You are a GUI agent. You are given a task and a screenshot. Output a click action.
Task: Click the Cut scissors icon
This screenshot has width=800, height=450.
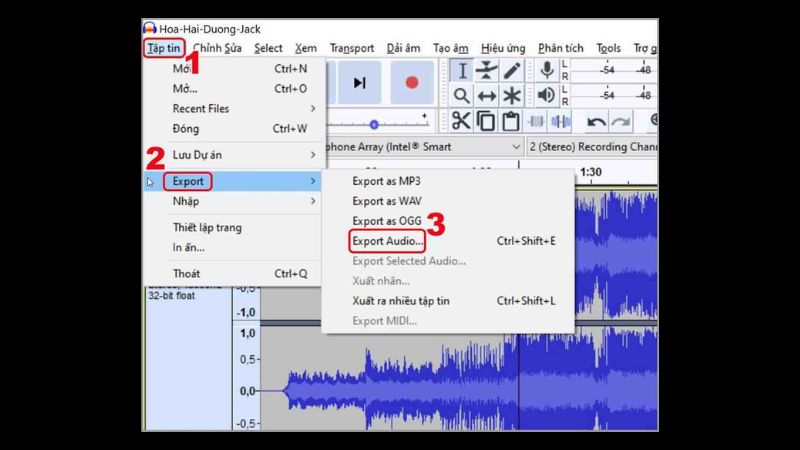(x=461, y=121)
